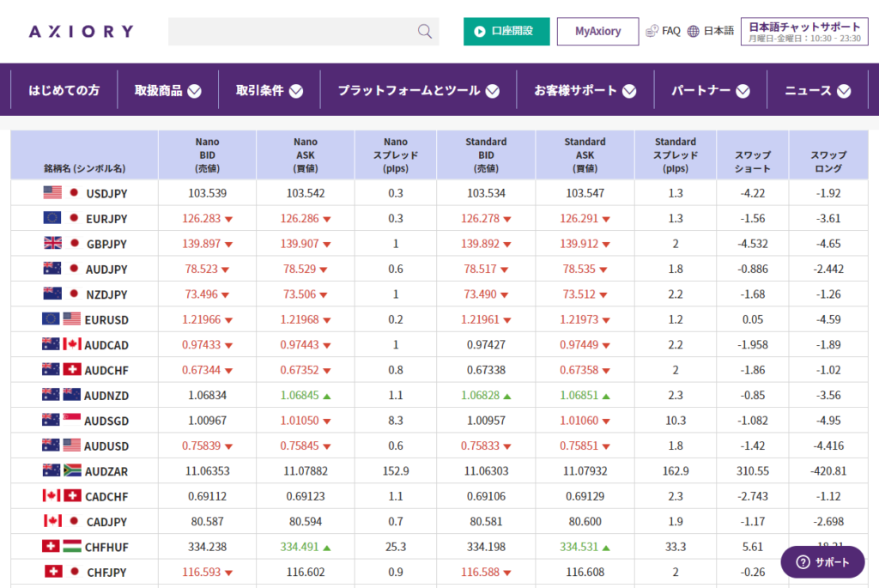The image size is (879, 588).
Task: Click the Standard ASK value 80.600
Action: pos(585,521)
